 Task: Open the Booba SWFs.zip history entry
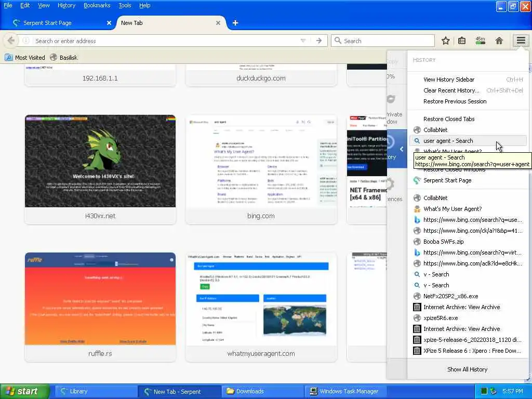[x=468, y=242]
